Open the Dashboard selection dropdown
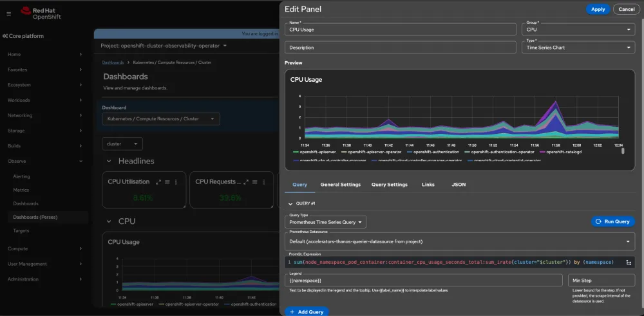Image resolution: width=644 pixels, height=316 pixels. tap(161, 118)
